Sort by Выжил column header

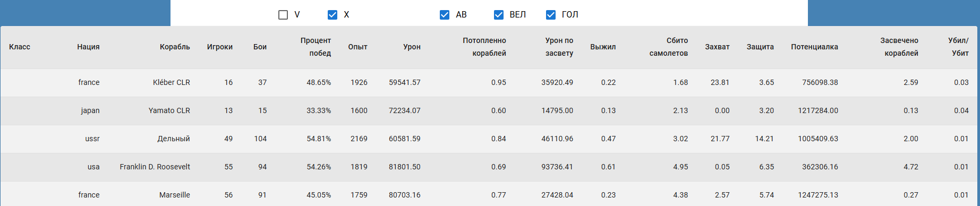click(x=603, y=47)
